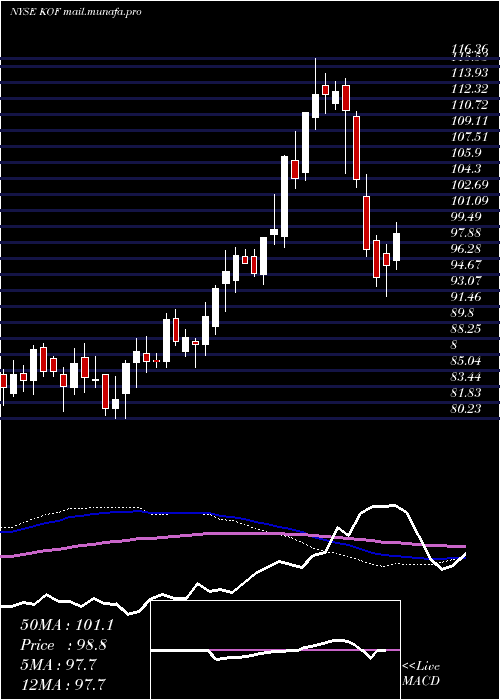Click the 85.04 price axis label

coord(467,361)
